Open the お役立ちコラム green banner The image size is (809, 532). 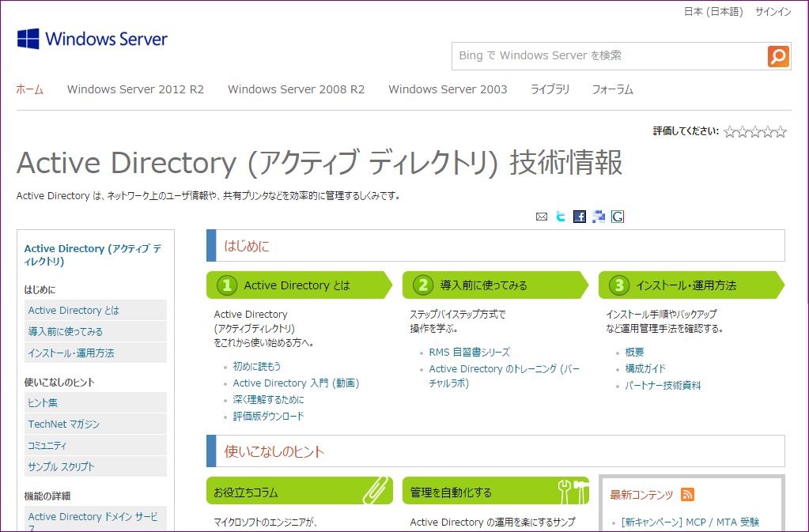pyautogui.click(x=299, y=491)
